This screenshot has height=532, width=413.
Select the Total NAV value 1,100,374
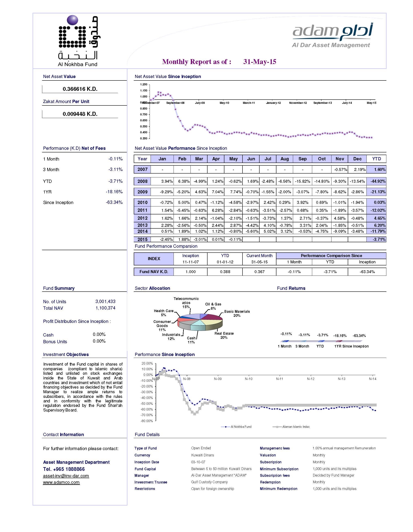(x=105, y=308)
